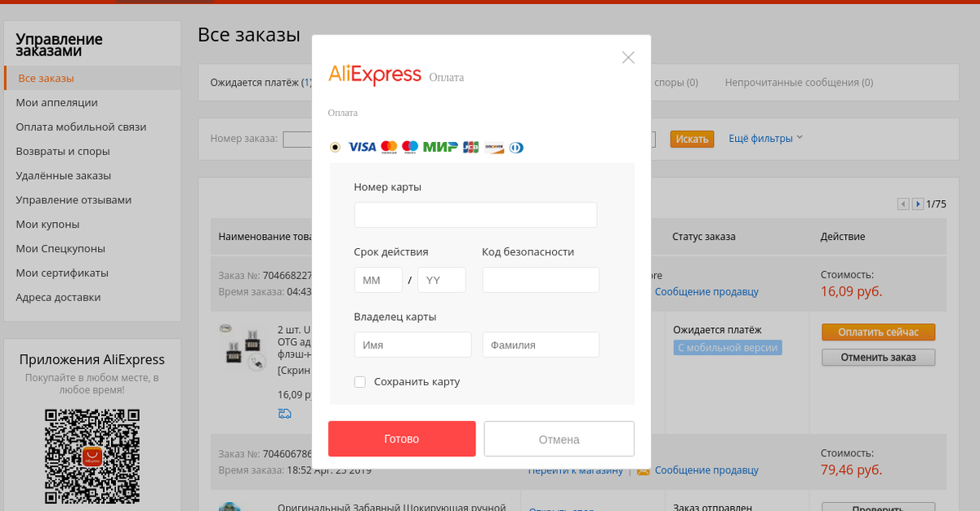Viewport: 980px width, 511px height.
Task: Click the Оплатить сейчас button
Action: 878,332
